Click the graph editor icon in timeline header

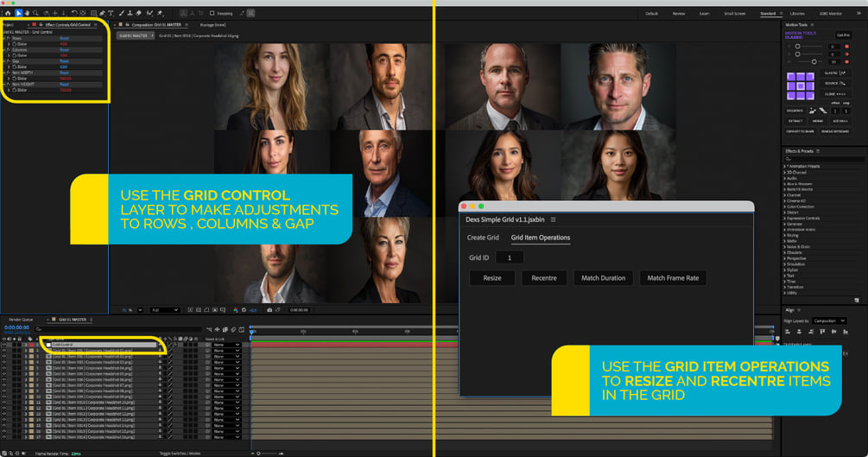(x=241, y=330)
